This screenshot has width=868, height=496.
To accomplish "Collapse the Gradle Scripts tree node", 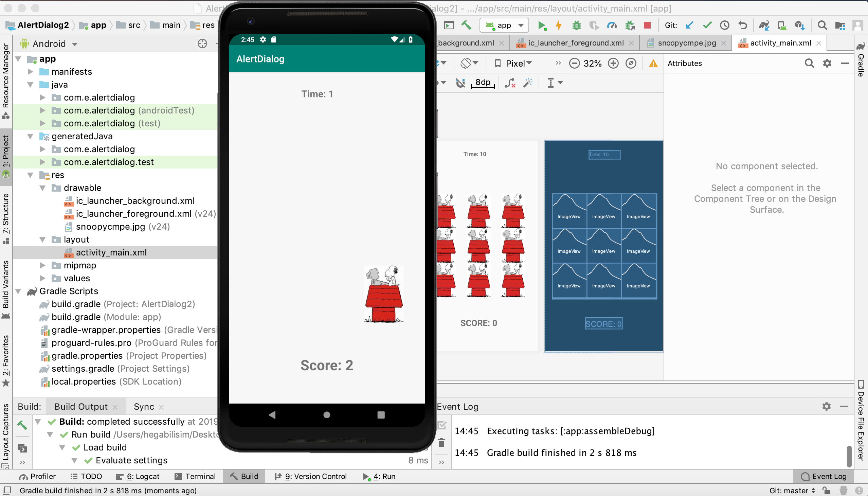I will point(18,291).
